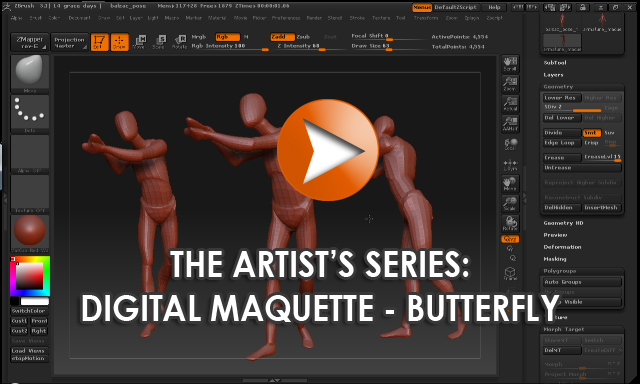
Task: Click the Menus toggle button
Action: [422, 7]
